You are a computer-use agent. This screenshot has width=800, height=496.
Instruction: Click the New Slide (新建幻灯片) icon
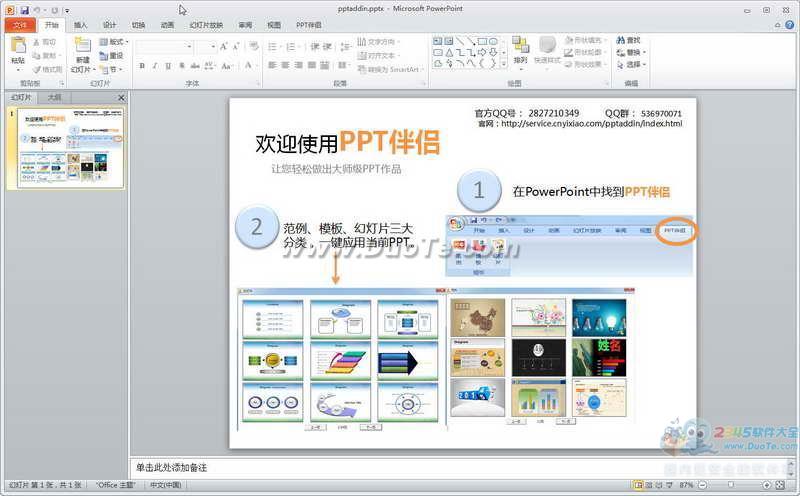(83, 45)
